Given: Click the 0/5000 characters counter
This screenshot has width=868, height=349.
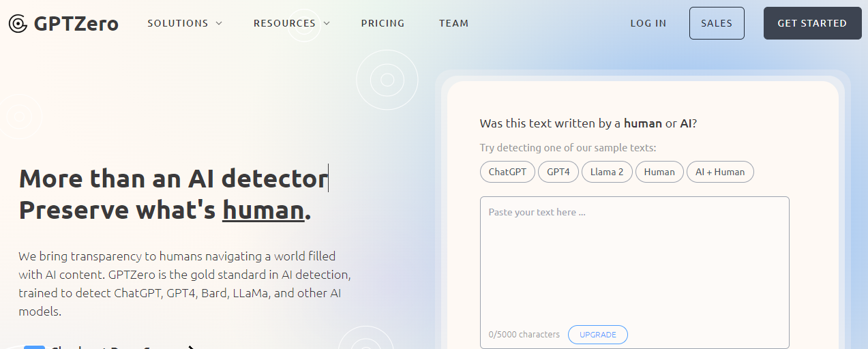Looking at the screenshot, I should coord(524,335).
